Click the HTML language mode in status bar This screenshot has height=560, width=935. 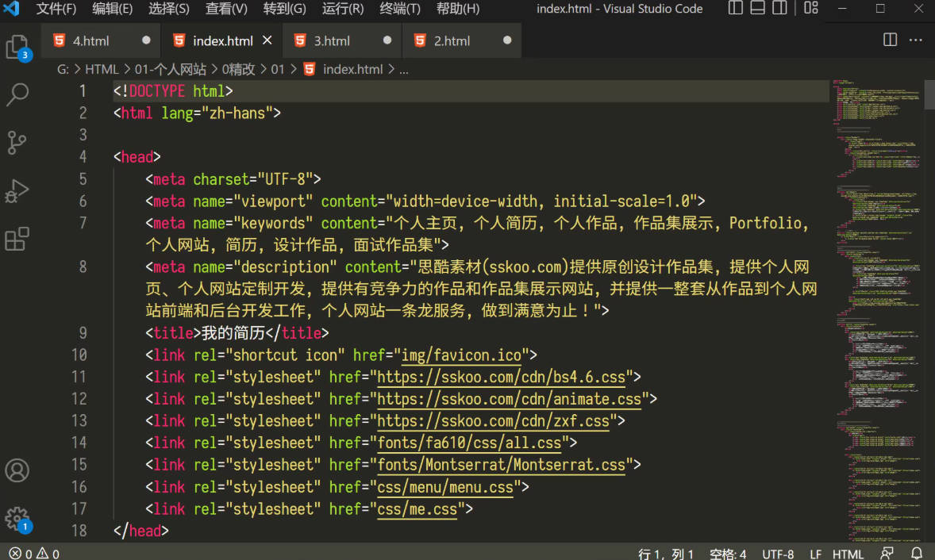[848, 553]
